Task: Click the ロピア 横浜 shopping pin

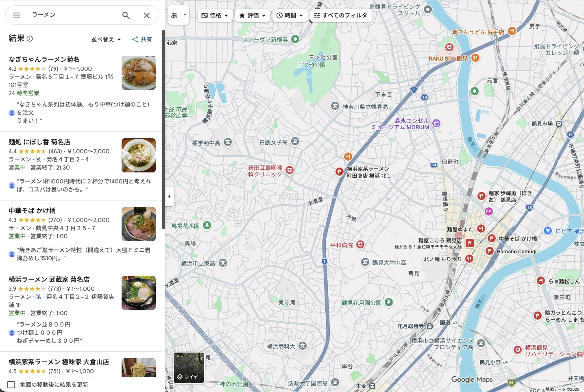Action: 548,231
